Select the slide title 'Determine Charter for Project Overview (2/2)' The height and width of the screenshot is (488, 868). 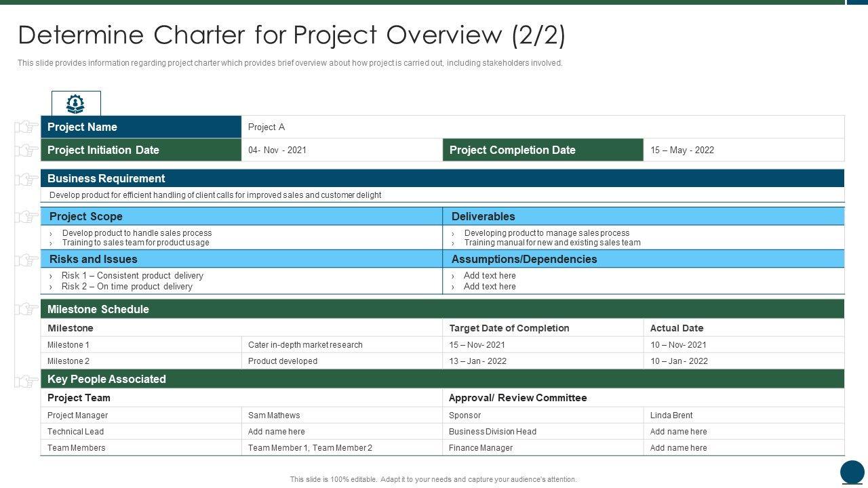point(292,35)
